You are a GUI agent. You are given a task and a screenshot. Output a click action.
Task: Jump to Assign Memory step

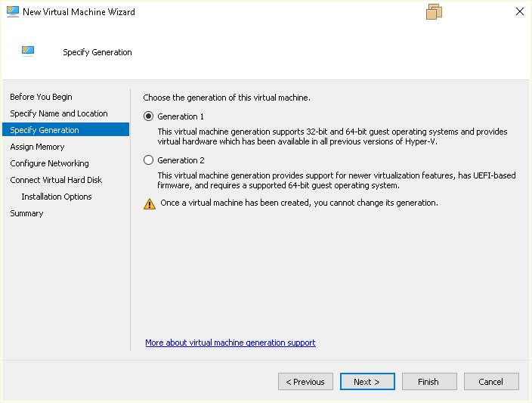point(37,147)
